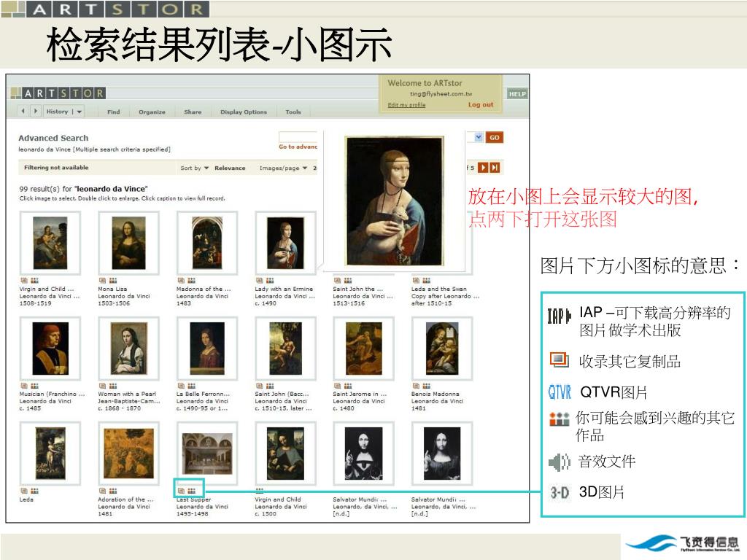This screenshot has height=560, width=747.
Task: Select the Virgin and Child thumbnail in the first row
Action: [50, 243]
